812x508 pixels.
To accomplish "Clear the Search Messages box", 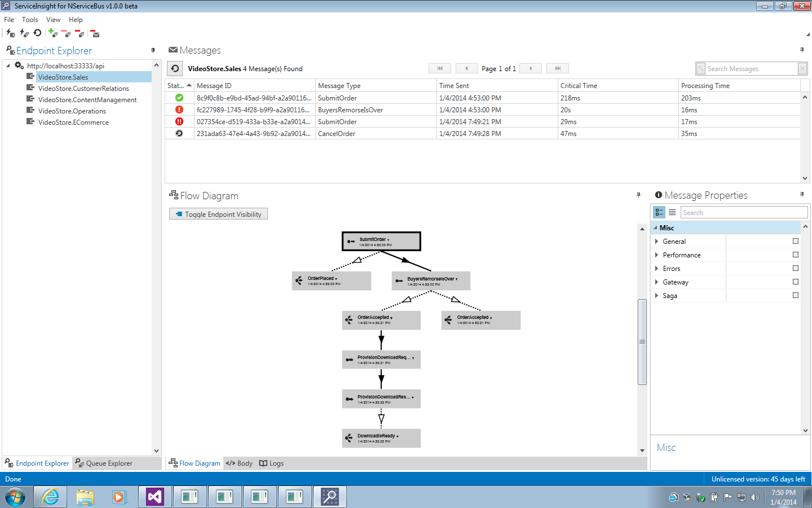I will [x=802, y=68].
